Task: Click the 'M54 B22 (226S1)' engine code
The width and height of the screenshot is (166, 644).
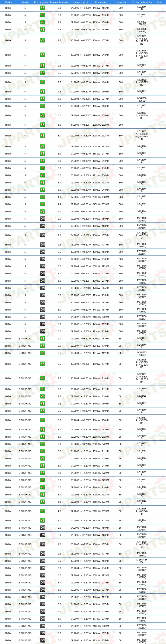Action: click(x=142, y=23)
